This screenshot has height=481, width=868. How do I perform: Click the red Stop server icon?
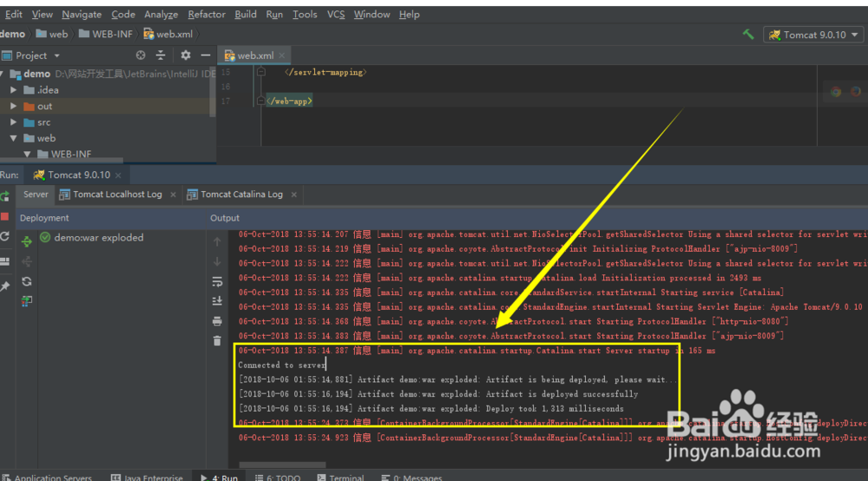(x=4, y=216)
